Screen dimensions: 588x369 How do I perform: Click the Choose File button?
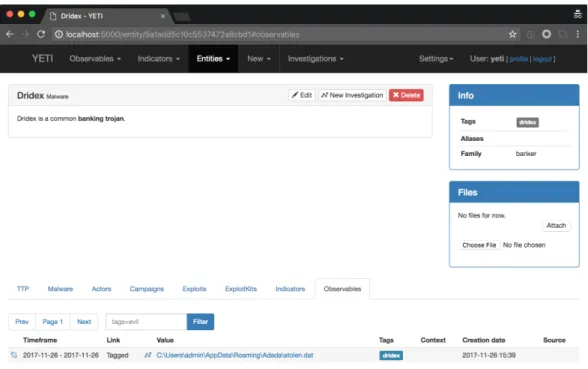(479, 245)
